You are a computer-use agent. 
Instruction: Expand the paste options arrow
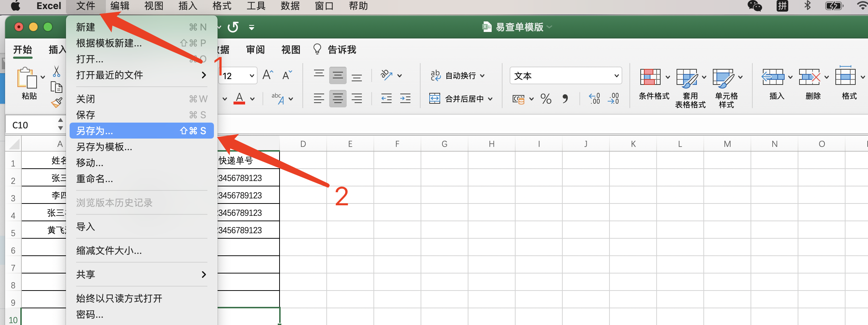tap(43, 77)
